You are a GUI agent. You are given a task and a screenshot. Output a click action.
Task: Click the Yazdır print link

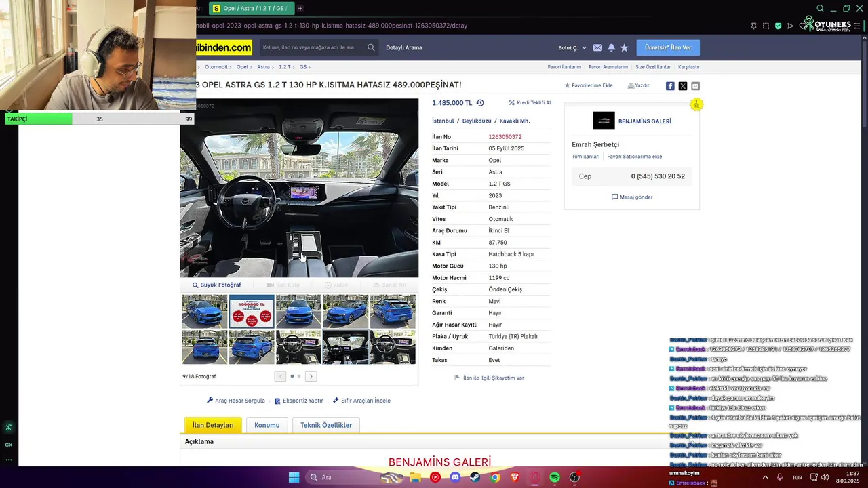coord(639,86)
